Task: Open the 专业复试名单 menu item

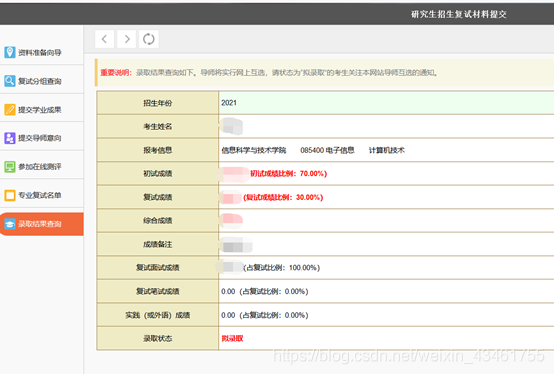Action: tap(42, 195)
